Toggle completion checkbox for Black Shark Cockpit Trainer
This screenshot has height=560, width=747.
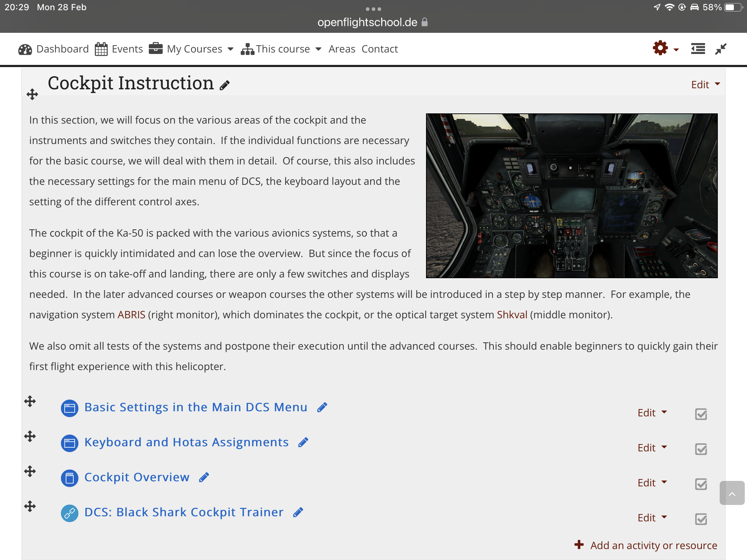[701, 519]
